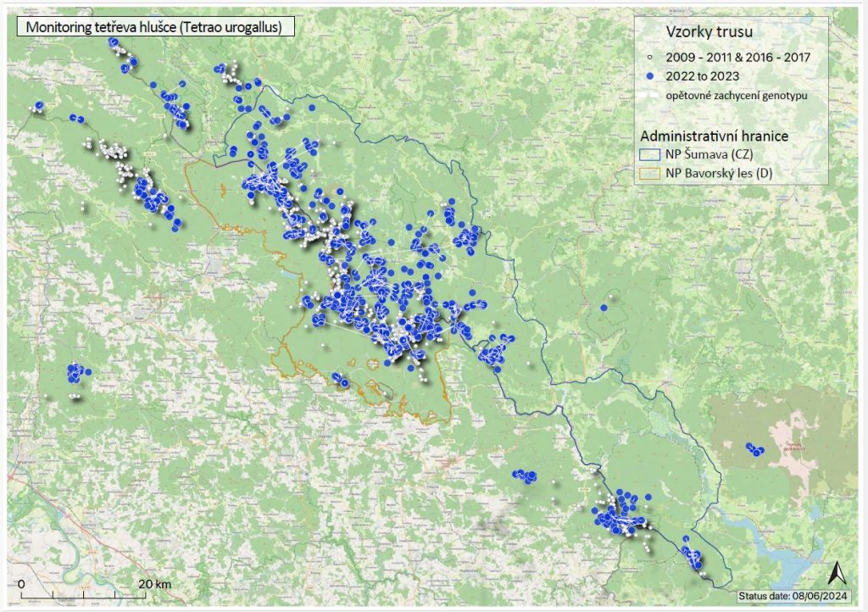The width and height of the screenshot is (868, 612).
Task: Click the isolated blue dot pair on the far left
Action: tap(78, 373)
